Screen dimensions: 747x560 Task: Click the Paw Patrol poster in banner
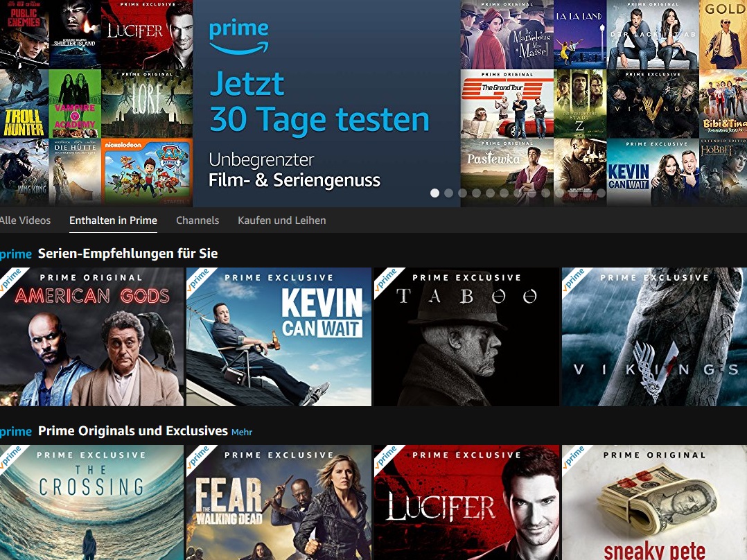coord(147,173)
